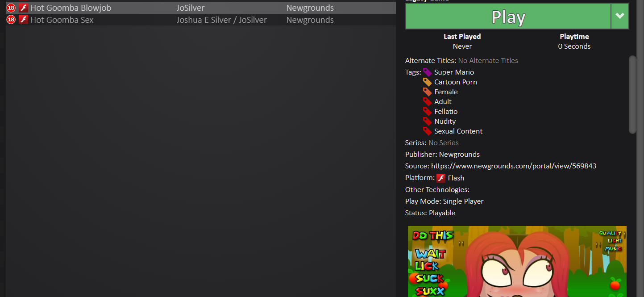Click Newgrounds publisher cell in second row
The width and height of the screenshot is (644, 297).
tap(310, 20)
